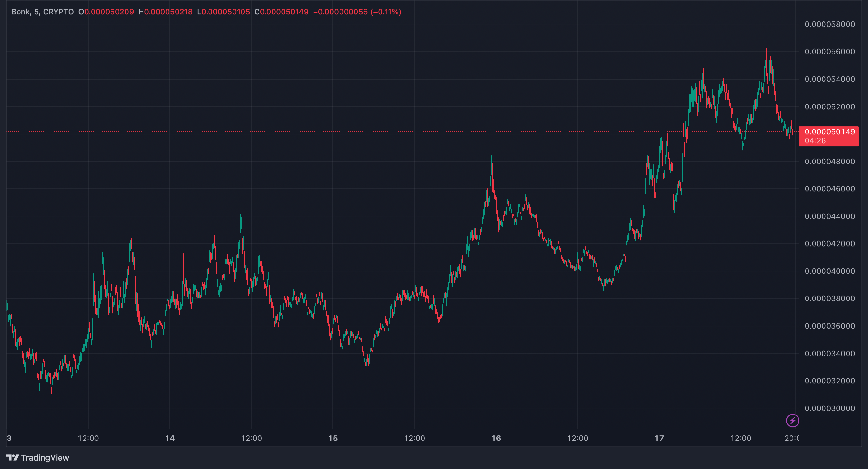Click the date label 17 on time axis

coord(659,438)
